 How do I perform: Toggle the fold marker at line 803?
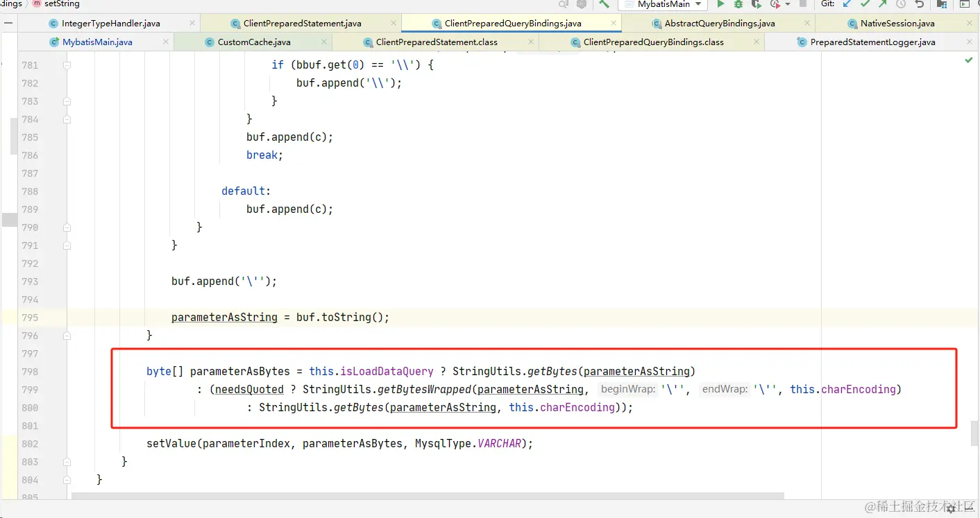pos(67,462)
